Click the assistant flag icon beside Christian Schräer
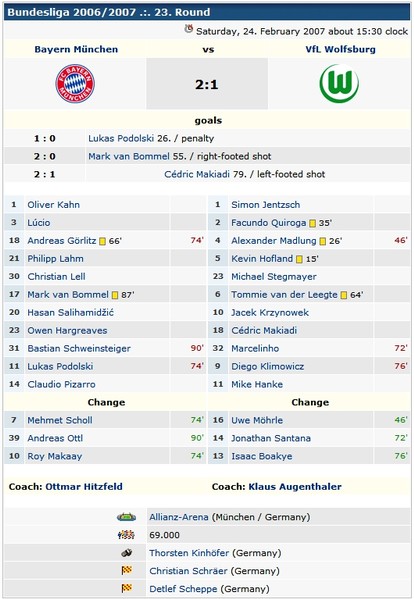 click(x=127, y=571)
